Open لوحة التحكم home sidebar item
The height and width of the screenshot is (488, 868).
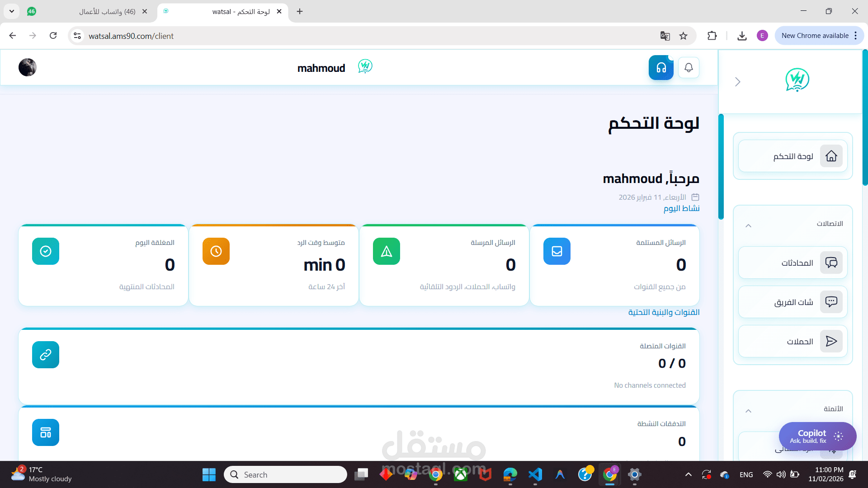click(x=793, y=156)
